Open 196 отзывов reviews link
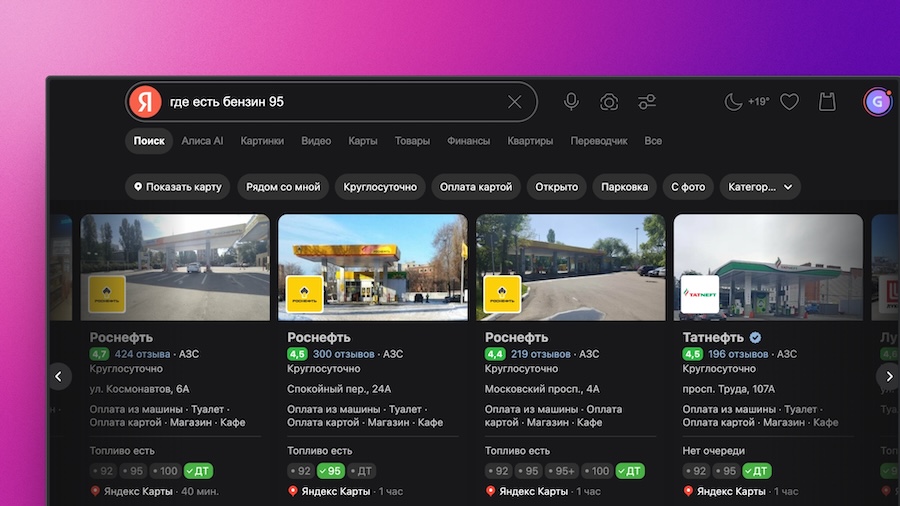Viewport: 900px width, 506px height. click(738, 354)
